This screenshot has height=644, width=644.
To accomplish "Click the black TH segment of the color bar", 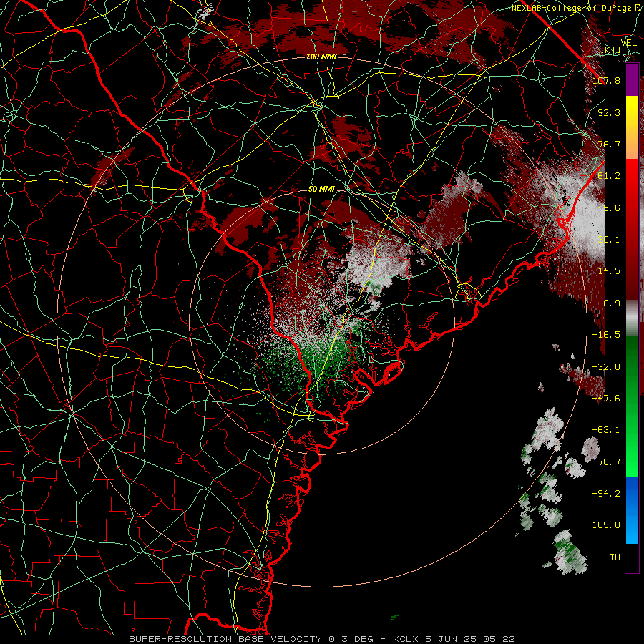I will coord(632,557).
